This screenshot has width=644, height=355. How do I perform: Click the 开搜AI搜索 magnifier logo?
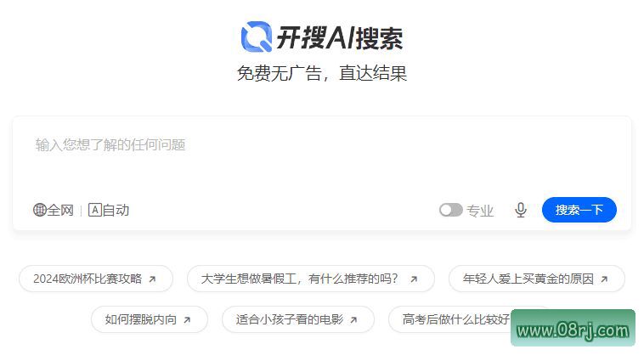tap(257, 37)
